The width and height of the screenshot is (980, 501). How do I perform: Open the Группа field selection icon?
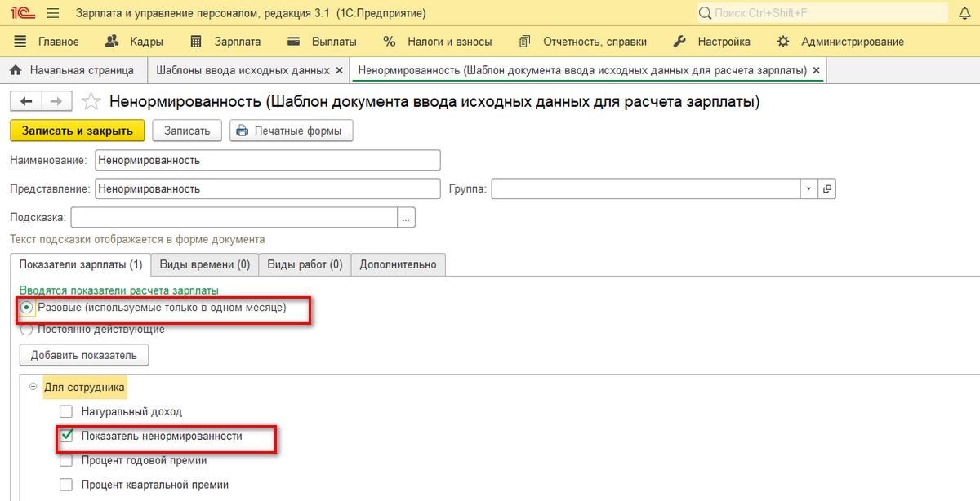click(x=827, y=188)
